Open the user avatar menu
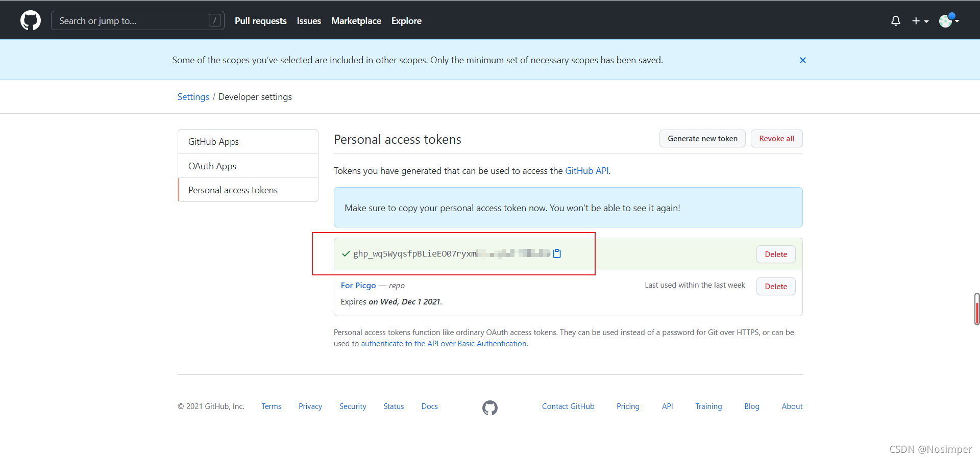Viewport: 980px width, 460px height. click(x=949, y=20)
